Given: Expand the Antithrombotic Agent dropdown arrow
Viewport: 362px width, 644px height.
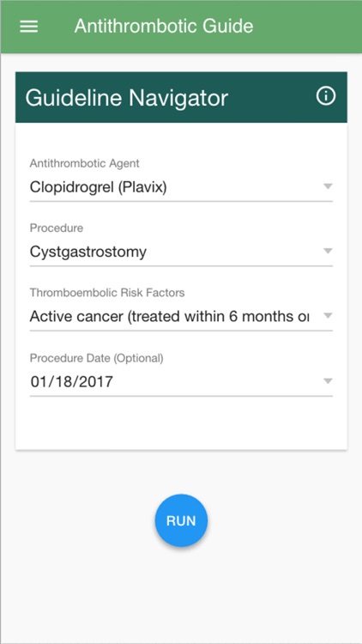Looking at the screenshot, I should (x=327, y=186).
